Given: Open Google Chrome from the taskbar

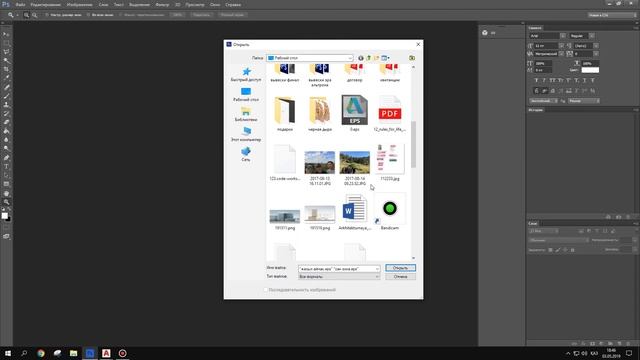Looking at the screenshot, I should click(40, 353).
